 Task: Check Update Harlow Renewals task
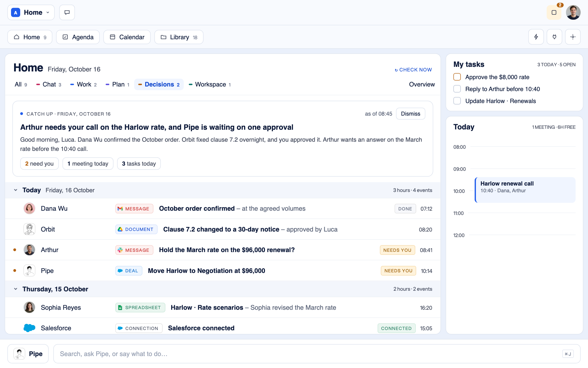457,101
